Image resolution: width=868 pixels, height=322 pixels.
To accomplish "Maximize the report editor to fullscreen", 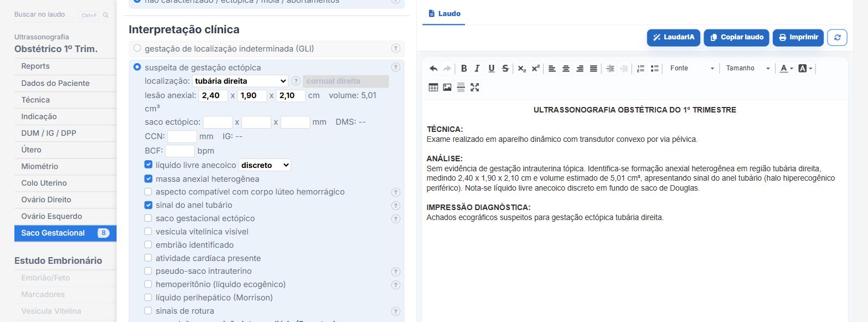I will pyautogui.click(x=474, y=87).
